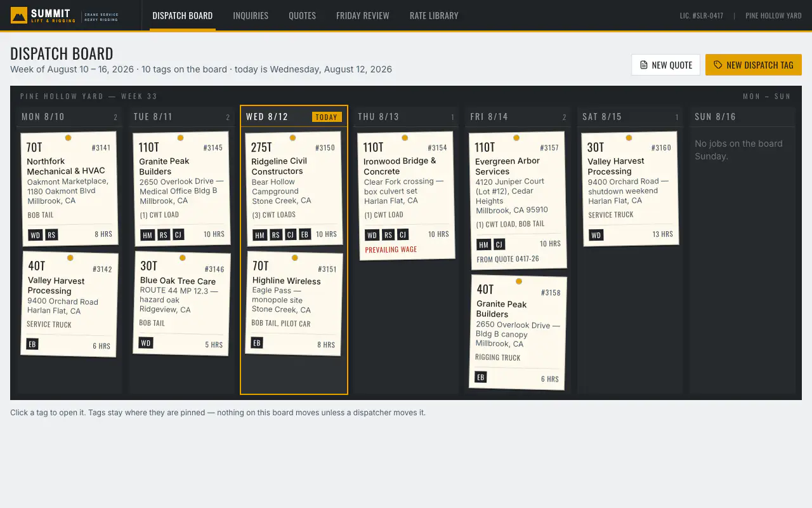This screenshot has width=812, height=508.
Task: Open the Blue Oak Tree Care tag
Action: pyautogui.click(x=181, y=304)
